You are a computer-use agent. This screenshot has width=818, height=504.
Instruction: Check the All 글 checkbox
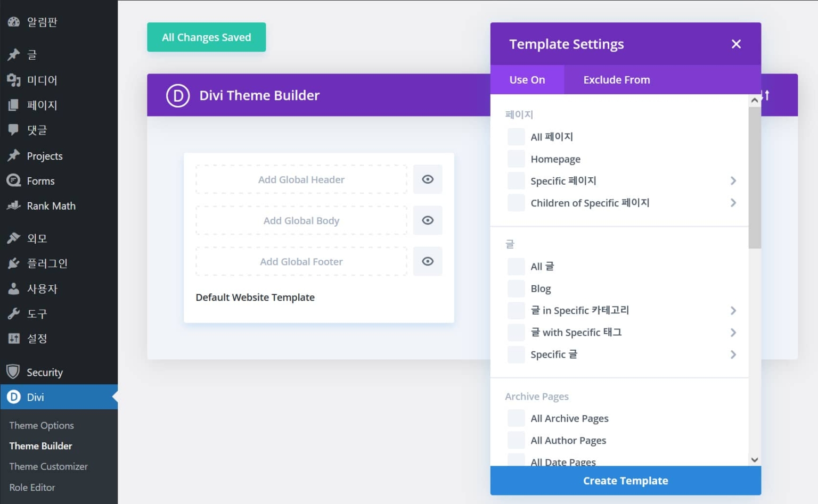[516, 267]
